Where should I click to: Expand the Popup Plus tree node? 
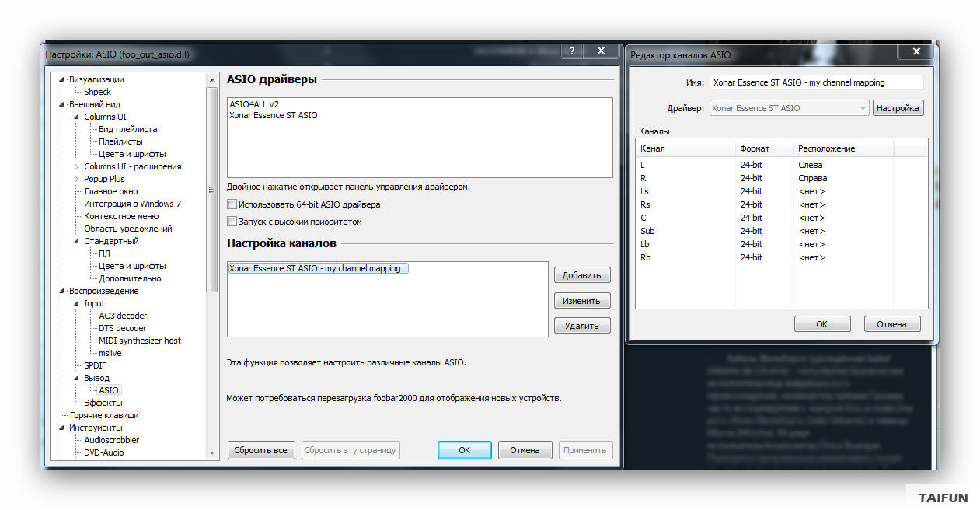[77, 179]
